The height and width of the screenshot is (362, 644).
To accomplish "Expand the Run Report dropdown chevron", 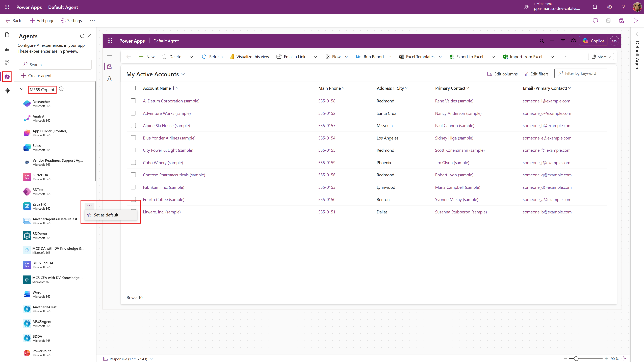I will pos(390,57).
